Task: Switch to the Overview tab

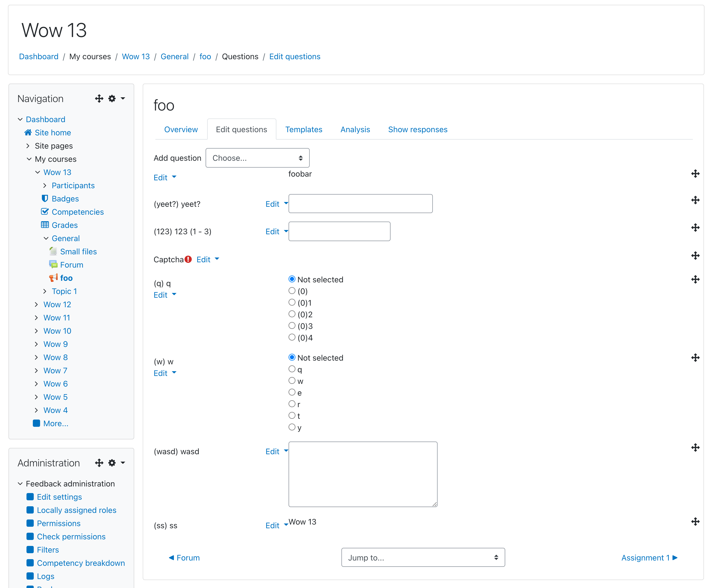Action: click(x=181, y=129)
